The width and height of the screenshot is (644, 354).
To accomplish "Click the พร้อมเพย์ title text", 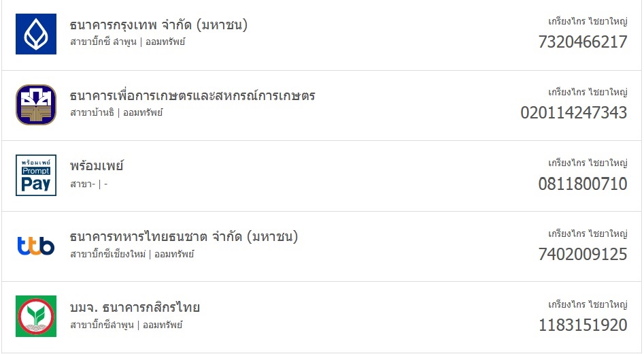I will tap(97, 165).
